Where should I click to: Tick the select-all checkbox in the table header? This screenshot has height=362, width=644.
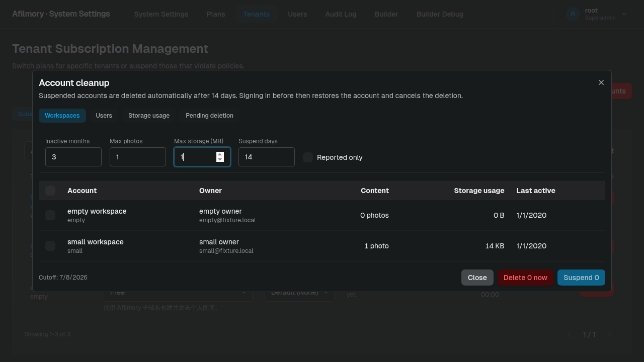click(x=50, y=191)
